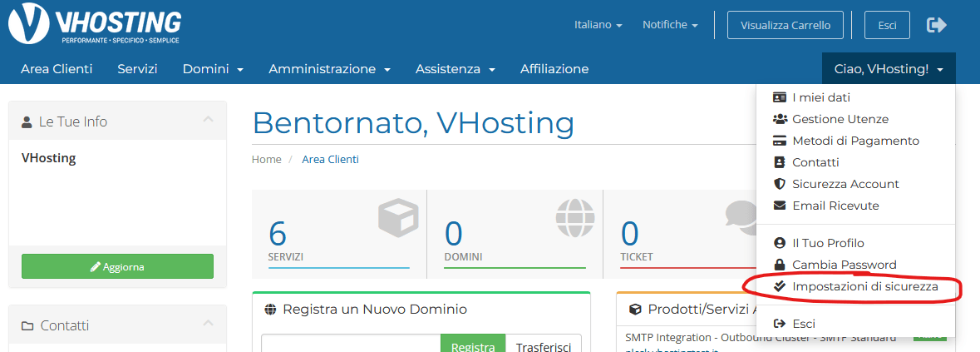Click the user circle icon beside Il Tuo Profilo
Viewport: 980px width, 352px height.
779,243
